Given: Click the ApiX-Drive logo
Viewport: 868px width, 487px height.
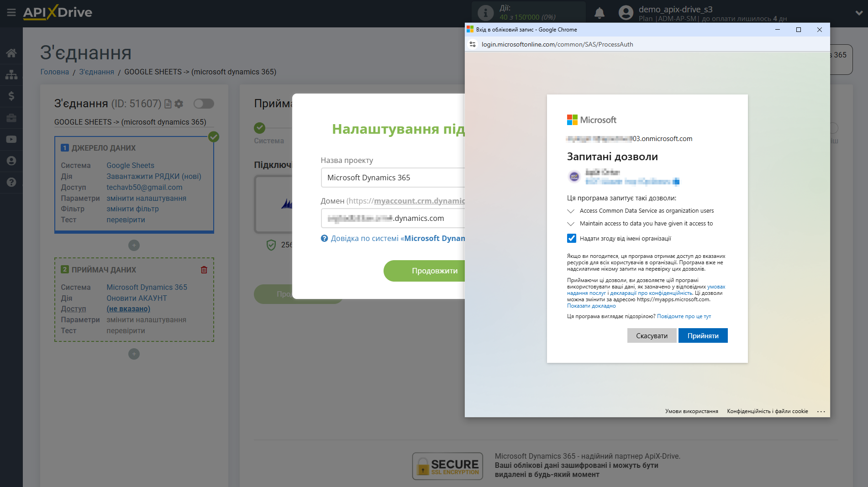Looking at the screenshot, I should click(58, 12).
